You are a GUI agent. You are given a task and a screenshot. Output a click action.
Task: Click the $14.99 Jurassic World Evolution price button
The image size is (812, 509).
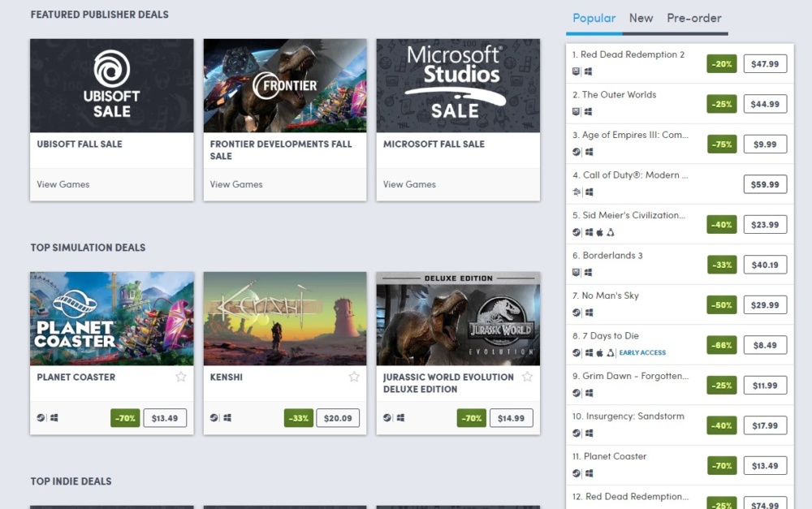(511, 418)
